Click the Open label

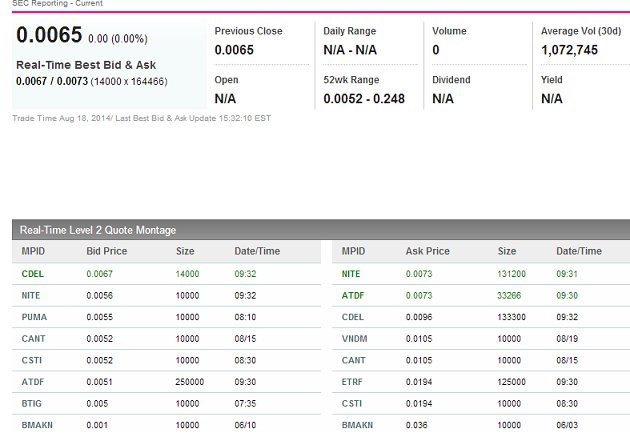pyautogui.click(x=226, y=80)
